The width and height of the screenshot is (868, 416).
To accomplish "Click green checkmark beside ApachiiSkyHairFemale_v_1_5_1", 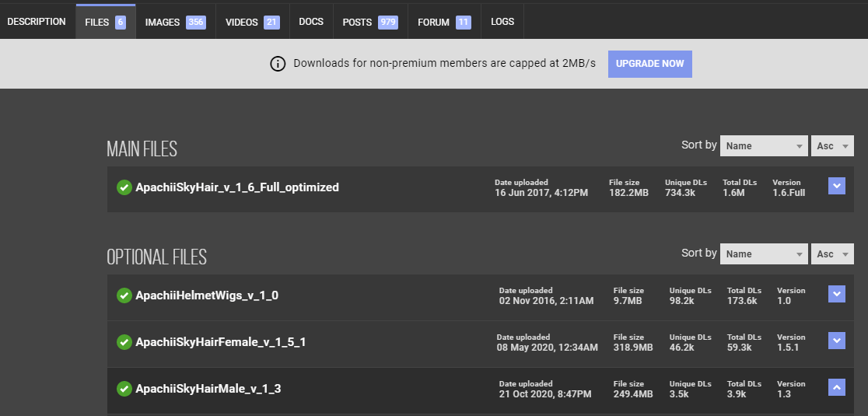I will (124, 342).
